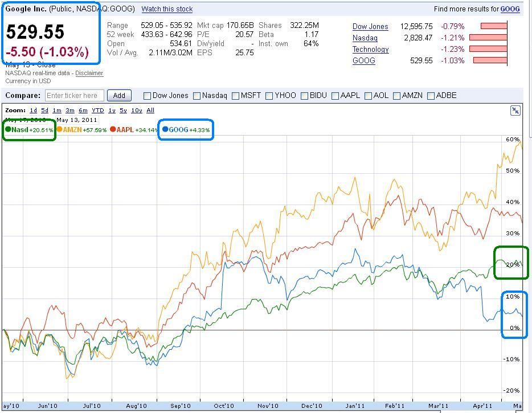Set chart zoom to 5y
Screen dimensions: 532x413
point(124,111)
